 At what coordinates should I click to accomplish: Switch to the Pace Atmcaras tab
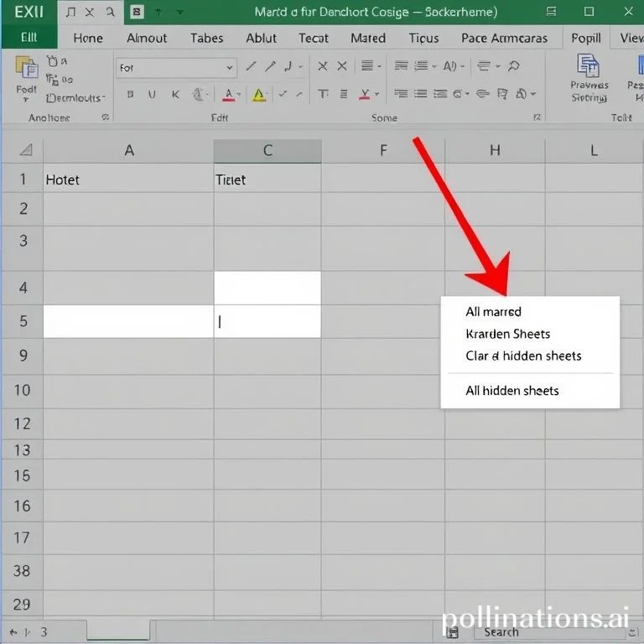point(504,39)
